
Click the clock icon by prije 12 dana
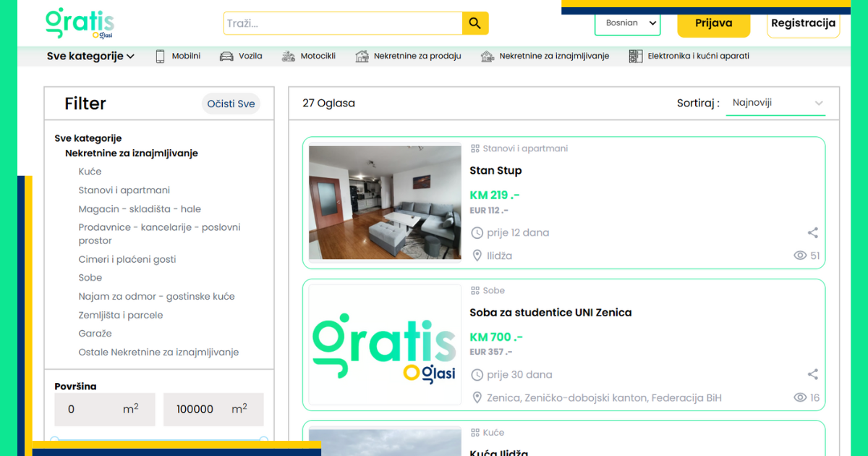tap(477, 232)
